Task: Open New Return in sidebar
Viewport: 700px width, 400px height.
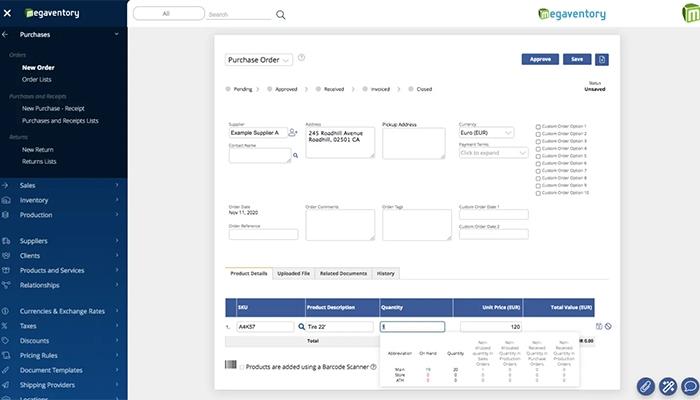Action: point(38,150)
